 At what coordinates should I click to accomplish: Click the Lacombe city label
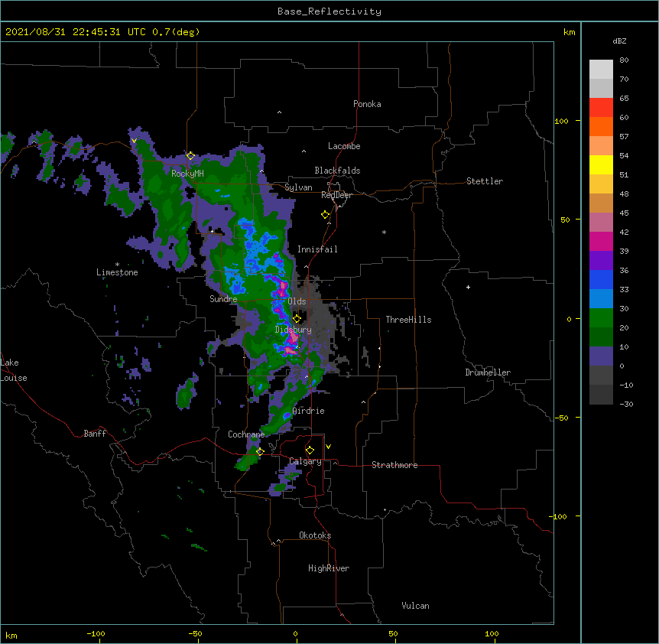click(344, 146)
